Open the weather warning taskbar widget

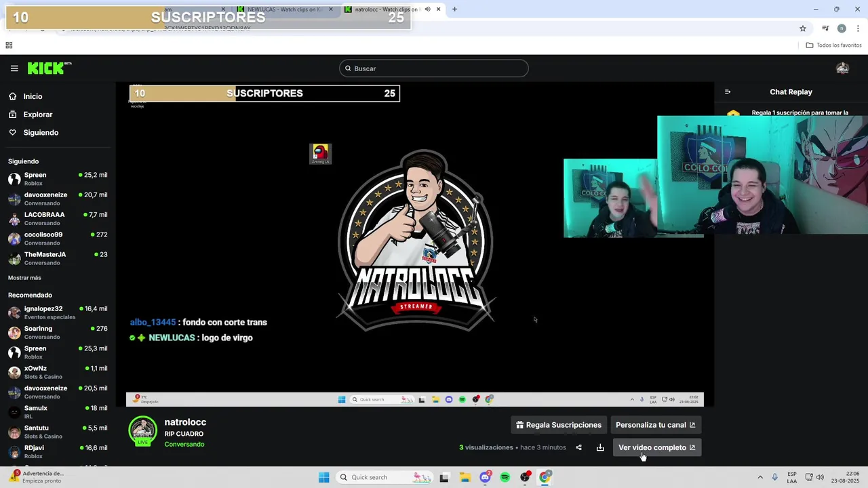pos(35,477)
